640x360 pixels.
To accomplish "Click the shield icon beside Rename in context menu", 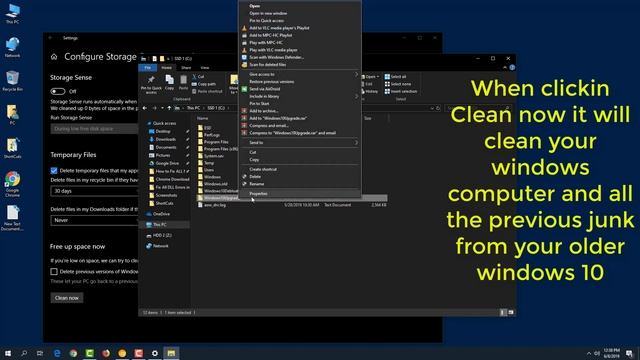I will point(244,184).
